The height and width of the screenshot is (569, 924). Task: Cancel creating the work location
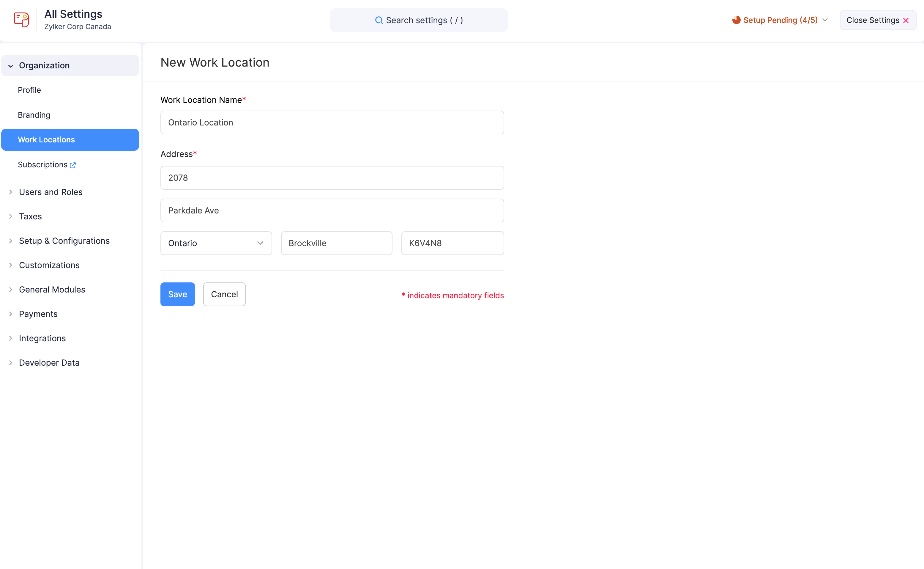[224, 294]
